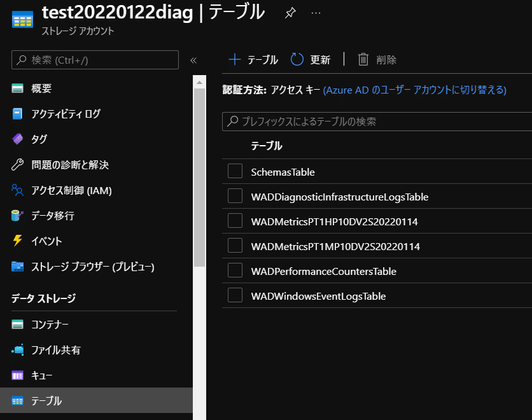Click WADPerformanceCountersTable name

(323, 271)
